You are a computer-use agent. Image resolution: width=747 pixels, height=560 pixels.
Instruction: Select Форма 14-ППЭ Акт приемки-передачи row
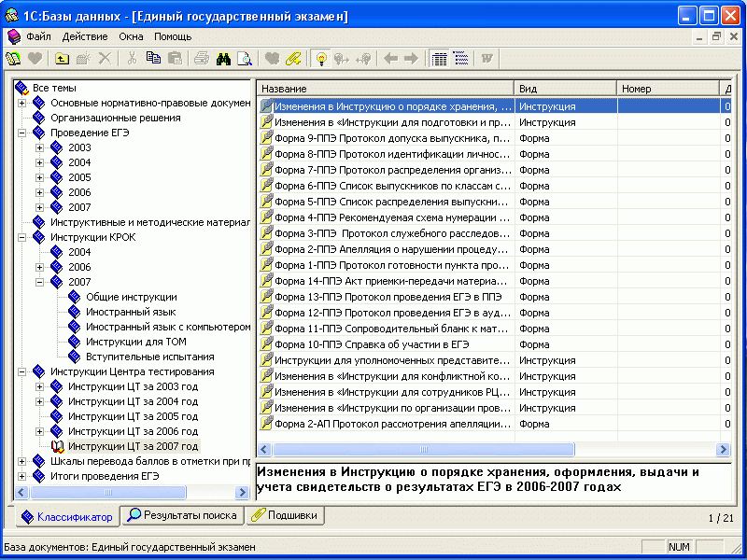point(392,281)
